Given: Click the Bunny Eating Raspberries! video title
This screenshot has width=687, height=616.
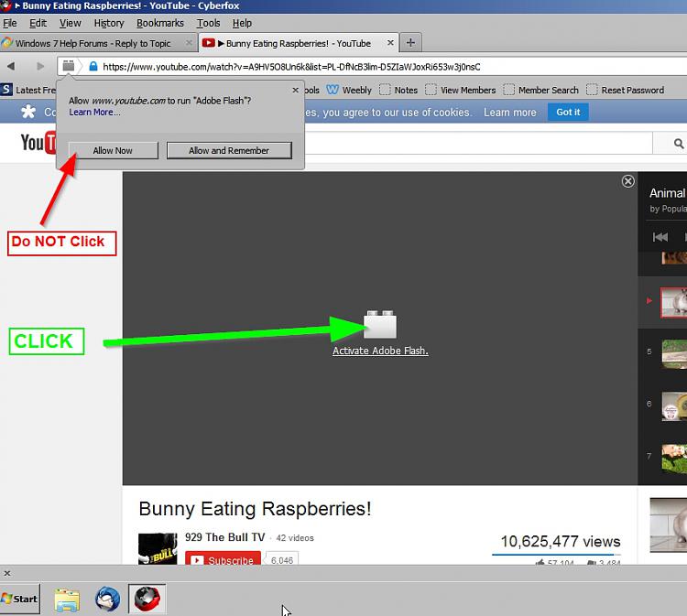Looking at the screenshot, I should pyautogui.click(x=255, y=509).
